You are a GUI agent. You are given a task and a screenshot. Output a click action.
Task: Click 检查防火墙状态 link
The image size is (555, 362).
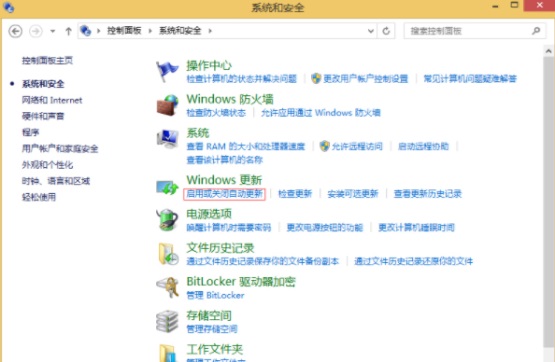click(216, 113)
